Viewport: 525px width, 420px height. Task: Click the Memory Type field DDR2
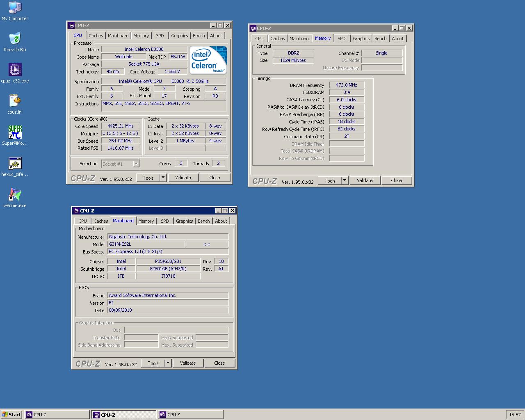tap(293, 53)
